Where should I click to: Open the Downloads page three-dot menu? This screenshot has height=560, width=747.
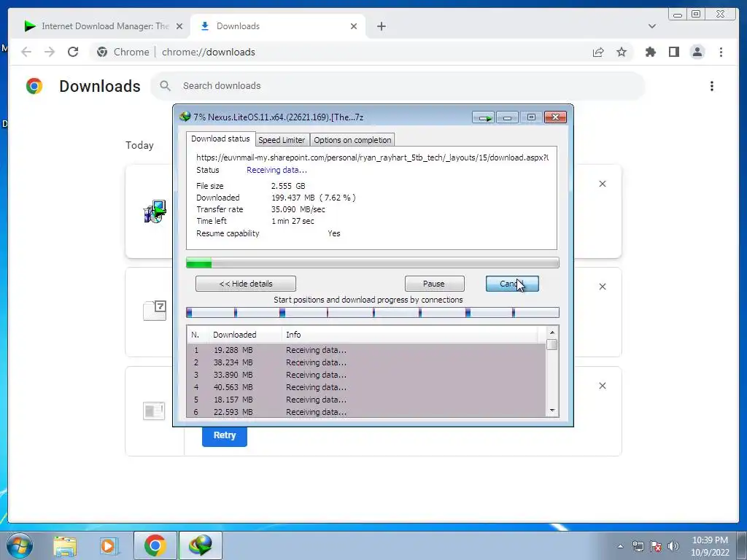point(712,86)
